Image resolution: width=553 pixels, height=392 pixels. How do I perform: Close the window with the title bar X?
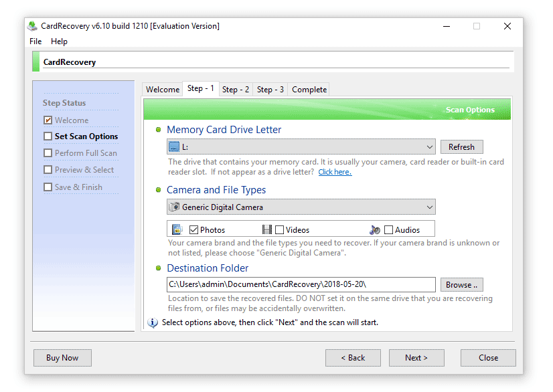507,26
